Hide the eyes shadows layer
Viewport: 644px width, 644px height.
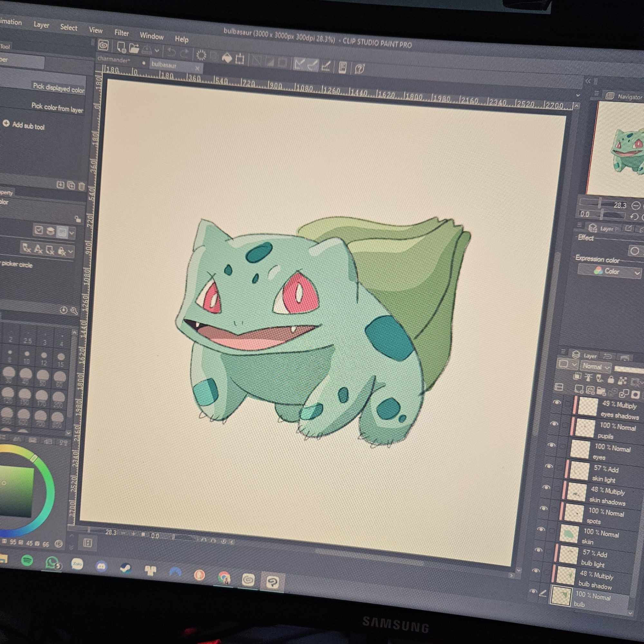(556, 403)
